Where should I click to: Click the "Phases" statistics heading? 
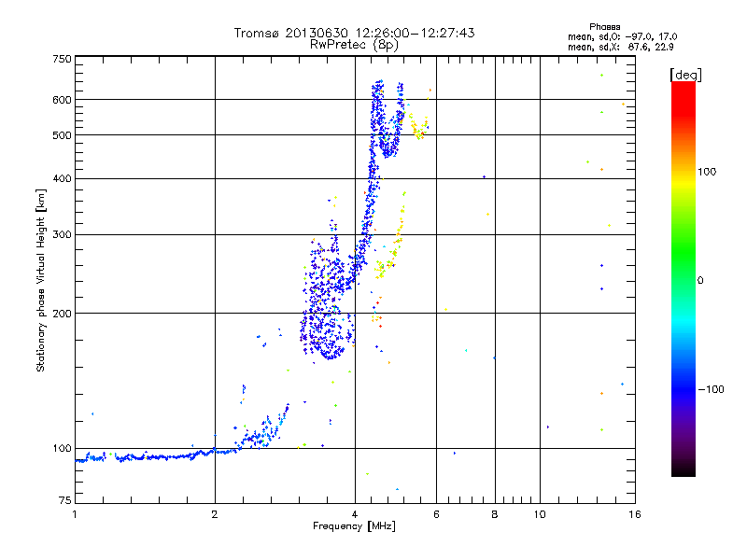(x=604, y=27)
